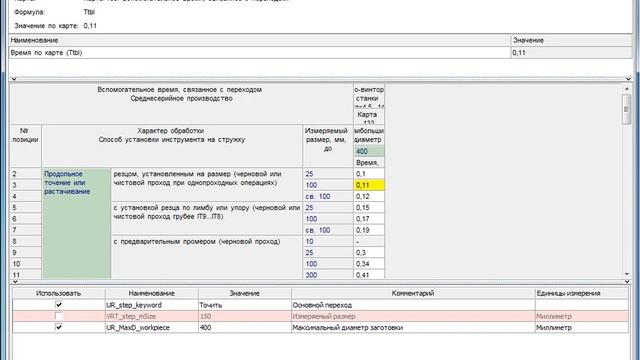The height and width of the screenshot is (360, 640).
Task: Click position number 2 row header
Action: 25,174
